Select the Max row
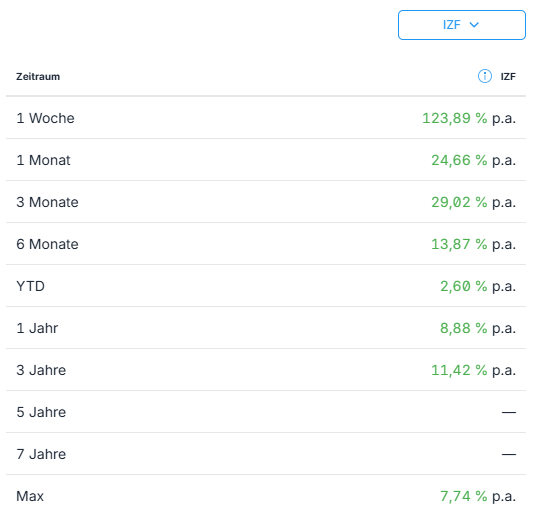 pyautogui.click(x=266, y=496)
